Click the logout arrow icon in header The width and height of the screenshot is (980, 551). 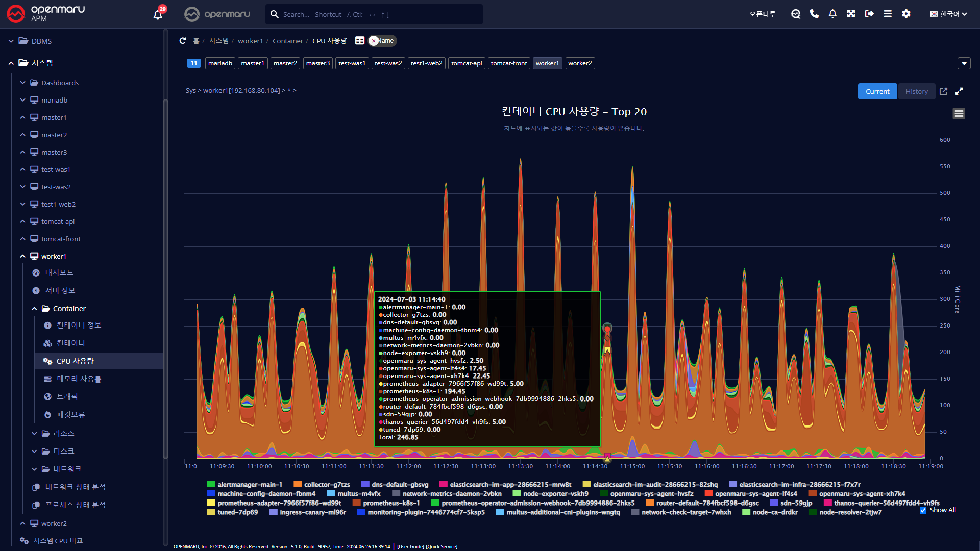click(869, 14)
